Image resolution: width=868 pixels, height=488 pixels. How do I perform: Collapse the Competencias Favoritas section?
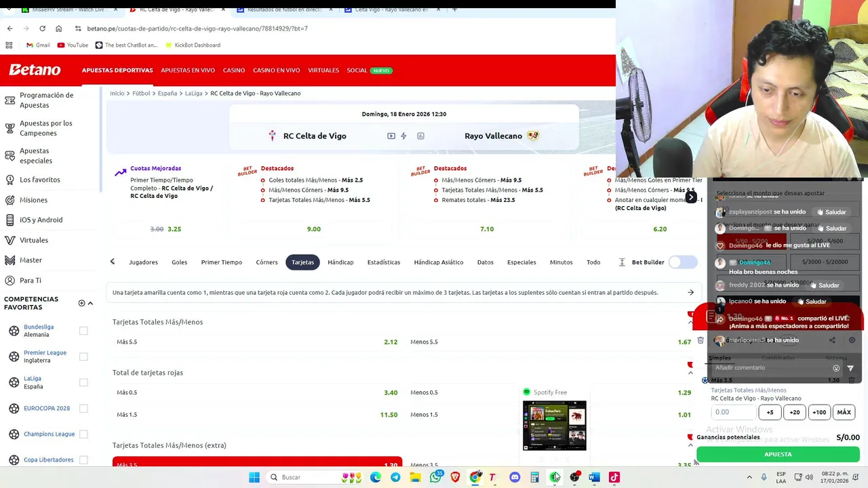pyautogui.click(x=90, y=303)
